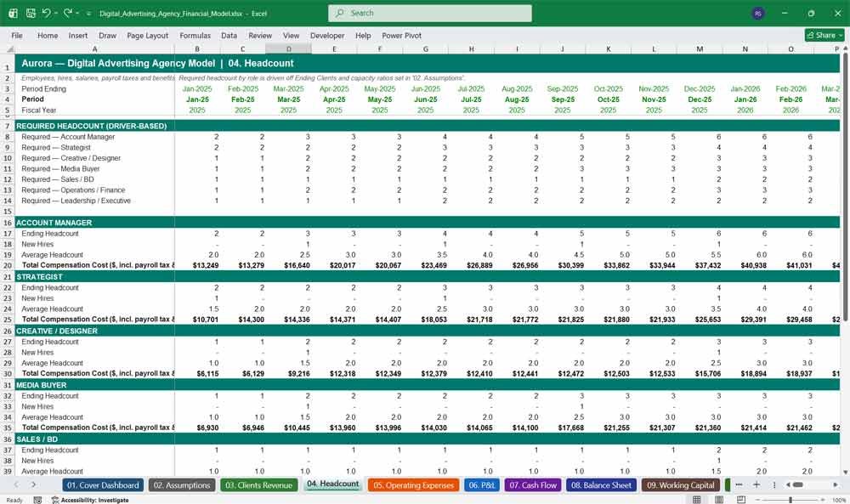Click the vertical scrollbar thumb
Viewport: 850px width, 504px height.
pos(845,187)
